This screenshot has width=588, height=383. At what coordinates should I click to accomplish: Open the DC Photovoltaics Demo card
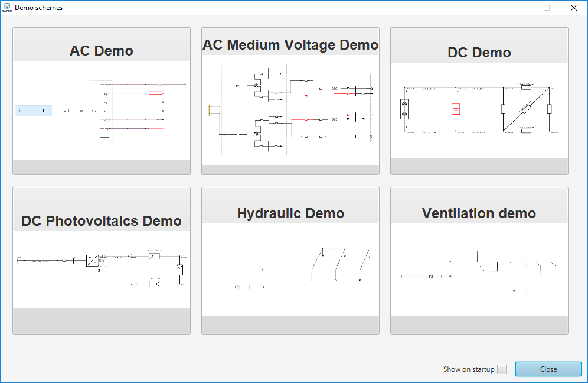[x=102, y=261]
